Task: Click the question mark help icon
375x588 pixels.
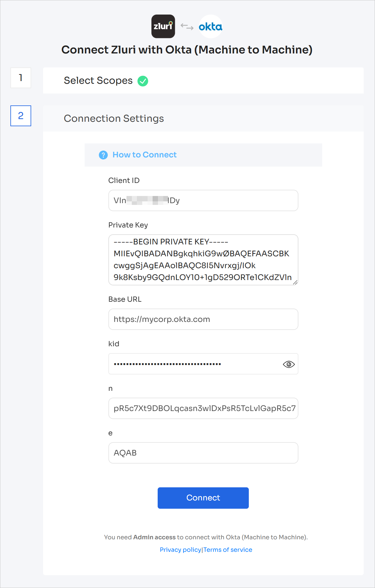Action: (x=103, y=155)
